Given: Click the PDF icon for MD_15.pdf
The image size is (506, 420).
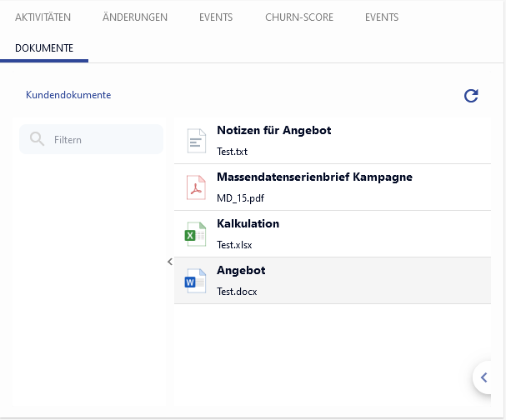Looking at the screenshot, I should [195, 187].
